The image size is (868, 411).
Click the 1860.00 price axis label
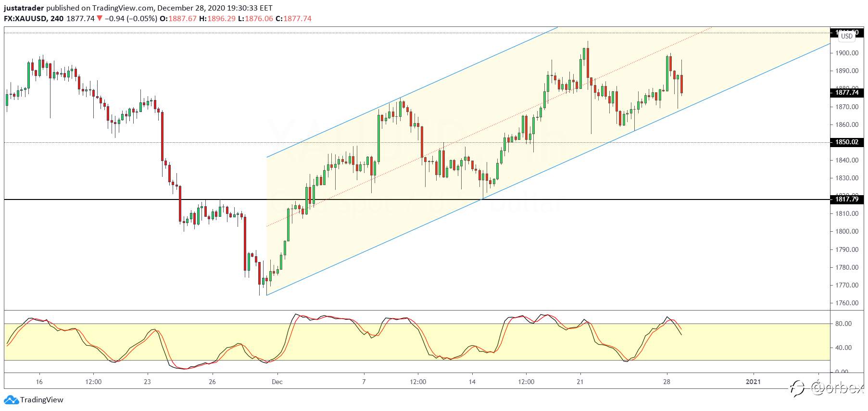847,125
